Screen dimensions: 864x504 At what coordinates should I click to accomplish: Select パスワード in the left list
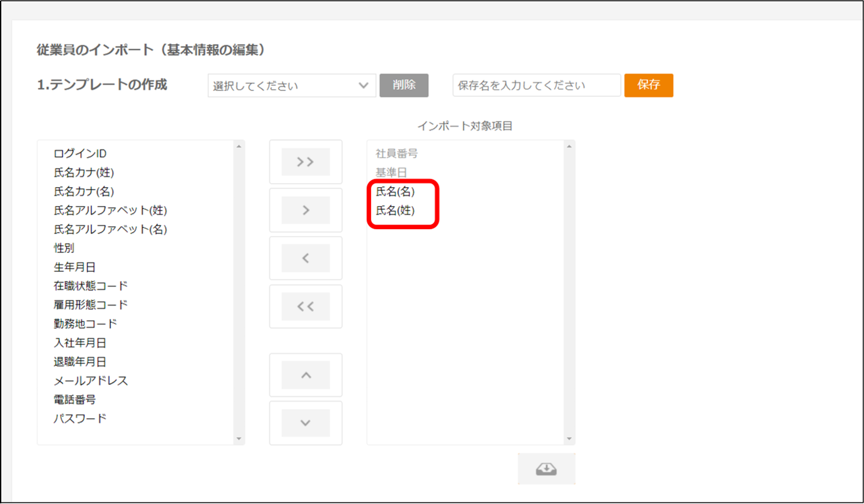80,419
